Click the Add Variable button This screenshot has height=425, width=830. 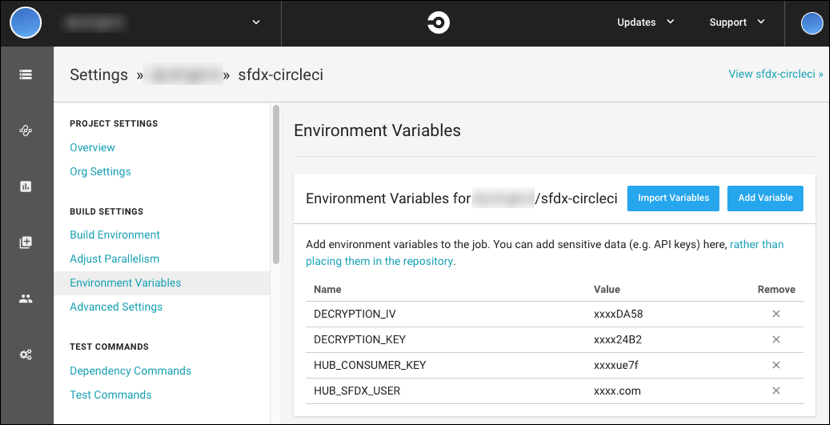point(765,198)
